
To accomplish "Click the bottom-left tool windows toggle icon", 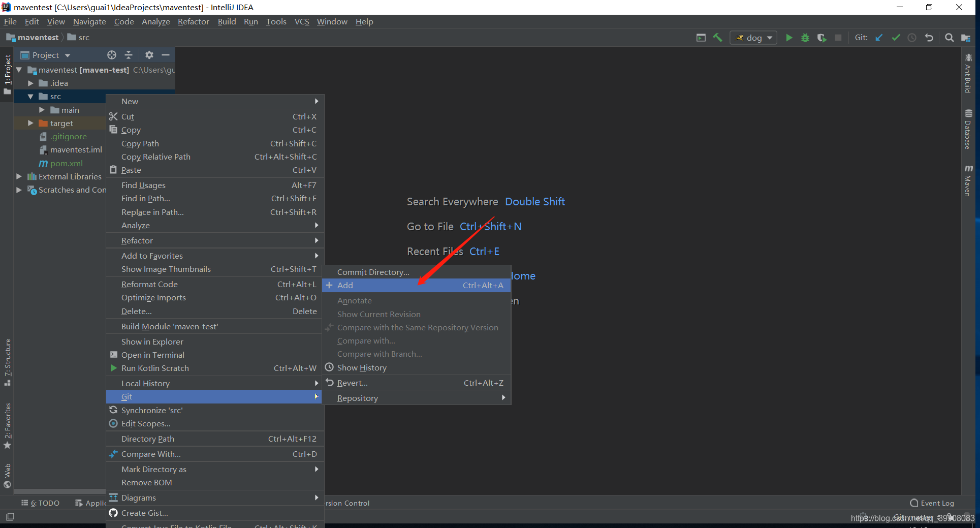I will [x=10, y=517].
